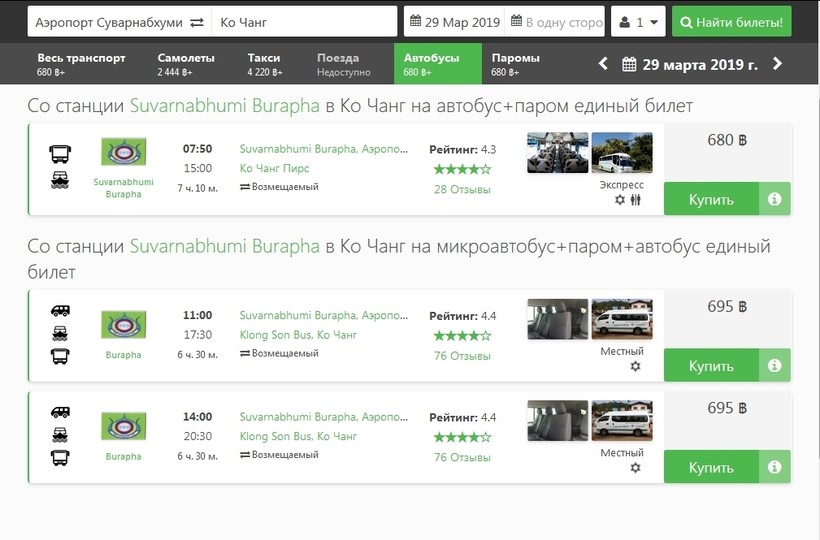820x540 pixels.
Task: Click the Ко Чанг destination field
Action: coord(305,22)
